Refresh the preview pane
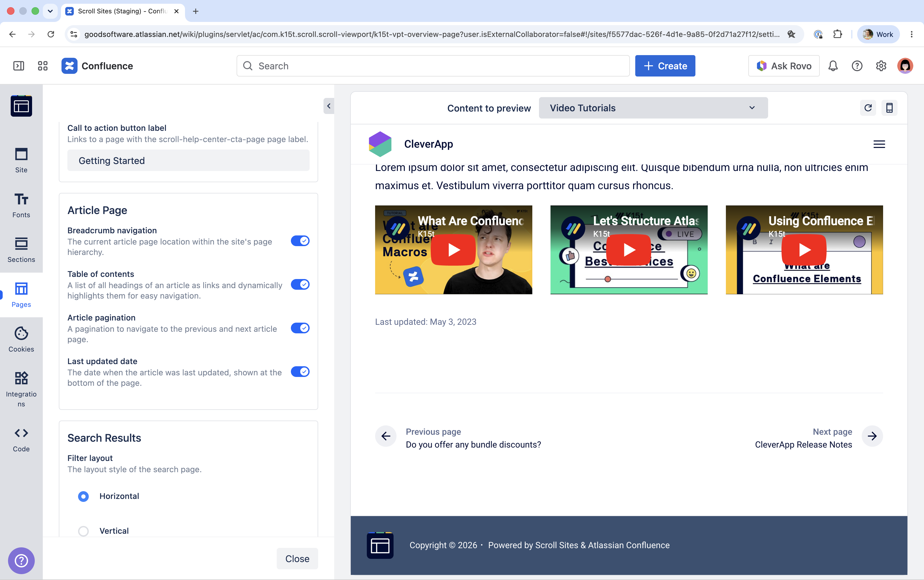Image resolution: width=924 pixels, height=580 pixels. (x=868, y=108)
